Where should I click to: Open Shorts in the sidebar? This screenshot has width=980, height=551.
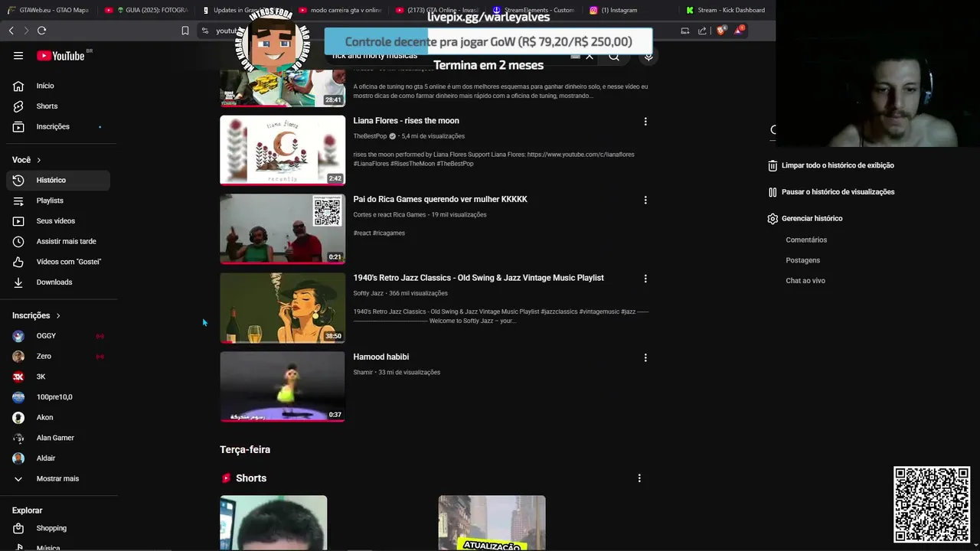pos(58,106)
